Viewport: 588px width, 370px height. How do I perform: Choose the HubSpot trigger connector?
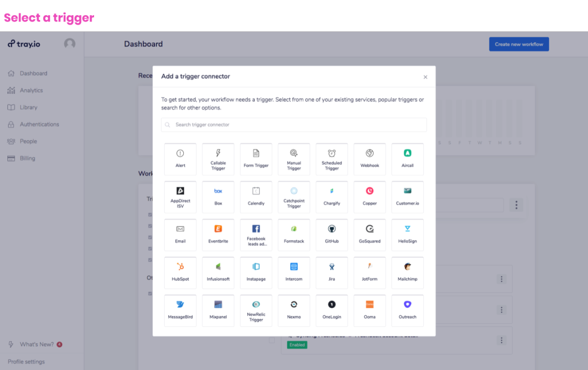[x=180, y=272]
